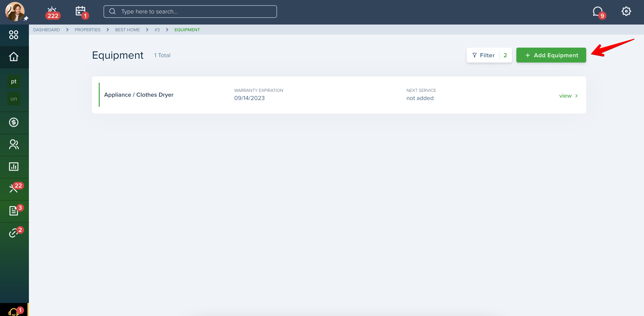Click view link for Clothes Dryer

click(x=565, y=96)
